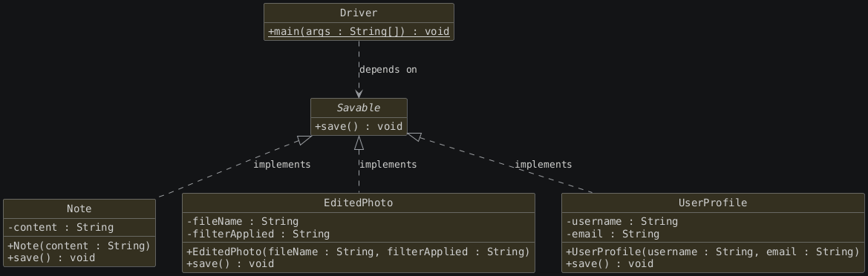Select the Driver class title
868x276 pixels.
tap(359, 13)
